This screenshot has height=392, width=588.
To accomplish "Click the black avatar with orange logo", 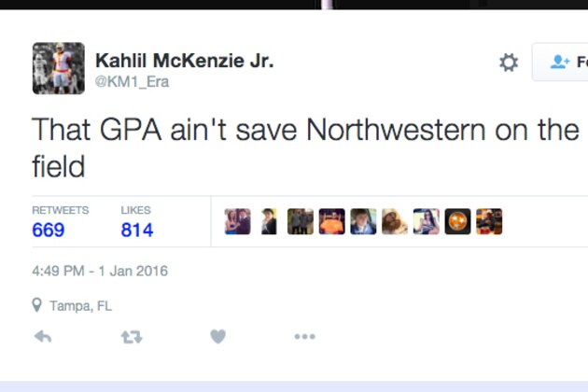I will (457, 221).
